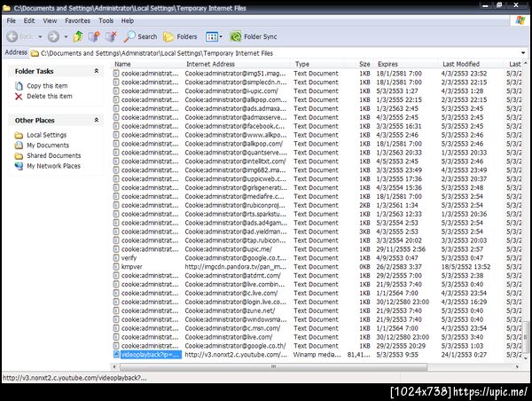Collapse the Folder Tasks panel

pyautogui.click(x=97, y=71)
